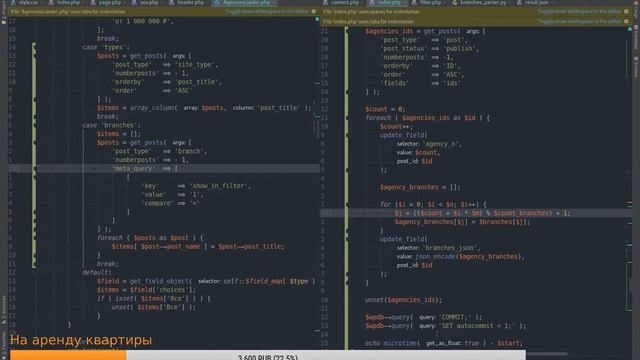The width and height of the screenshot is (640, 360).
Task: Open gear settings in 'uses spaces' banner
Action: [x=626, y=11]
